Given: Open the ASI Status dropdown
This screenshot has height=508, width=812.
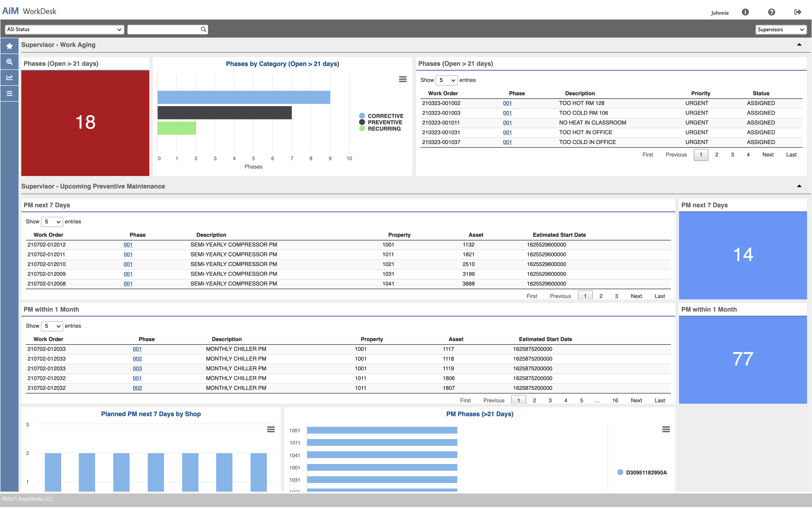Looking at the screenshot, I should coord(64,29).
